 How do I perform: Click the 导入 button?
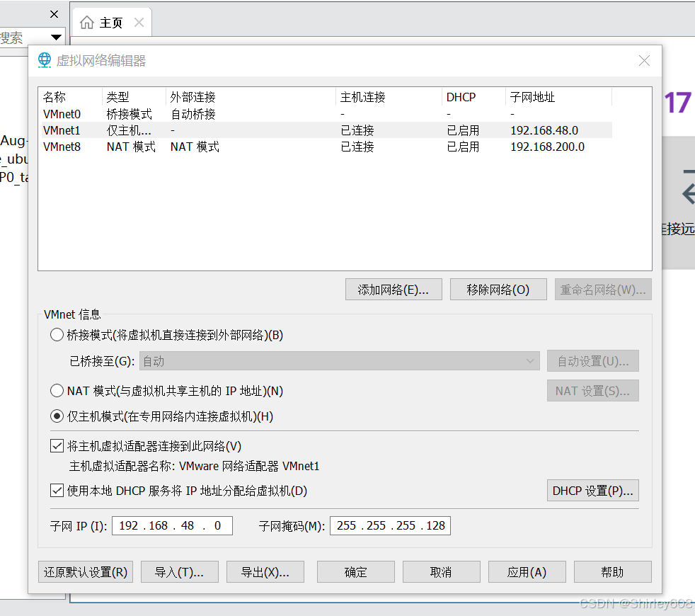(x=179, y=571)
